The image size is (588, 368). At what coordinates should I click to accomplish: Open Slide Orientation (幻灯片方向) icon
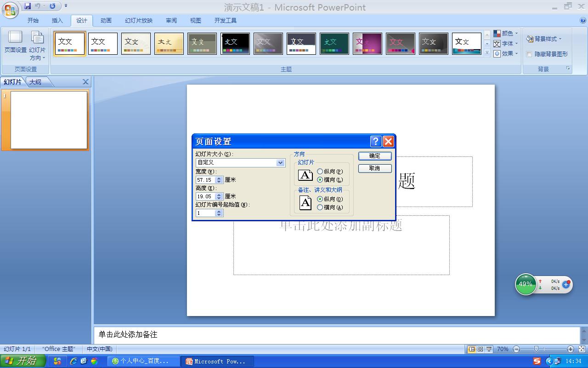pyautogui.click(x=37, y=46)
